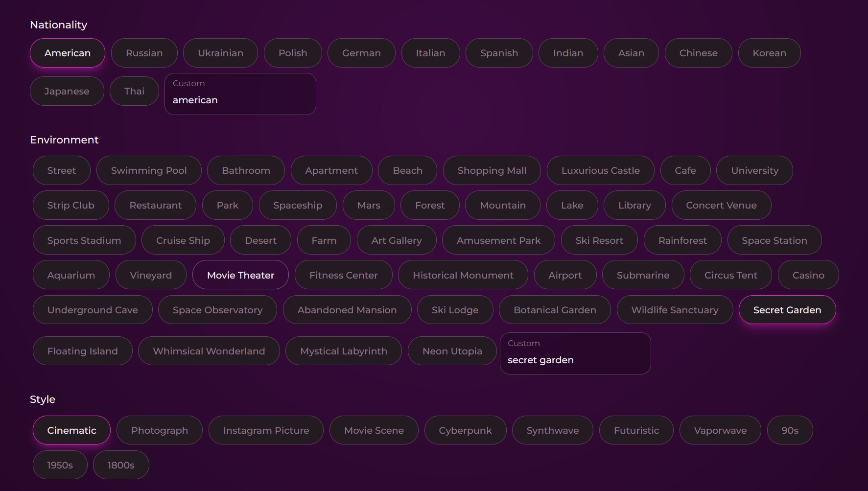
Task: Click the Custom environment input containing 'secret garden'
Action: [575, 359]
